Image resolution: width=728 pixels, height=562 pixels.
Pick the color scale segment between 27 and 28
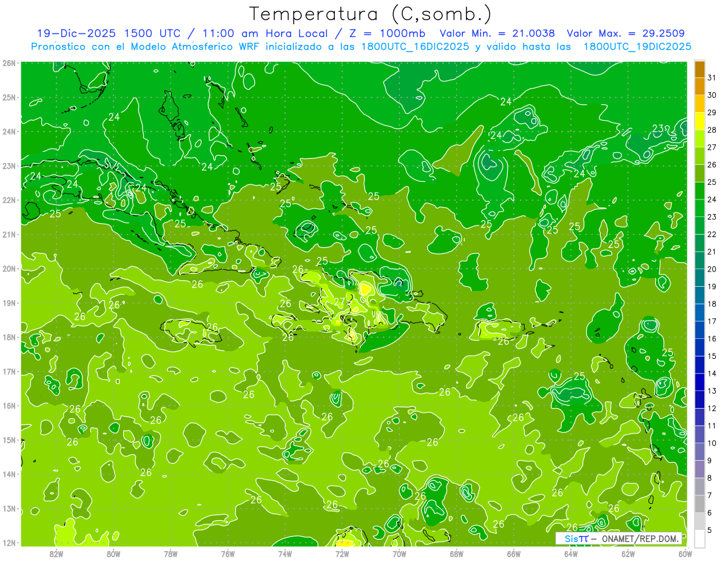coord(699,138)
